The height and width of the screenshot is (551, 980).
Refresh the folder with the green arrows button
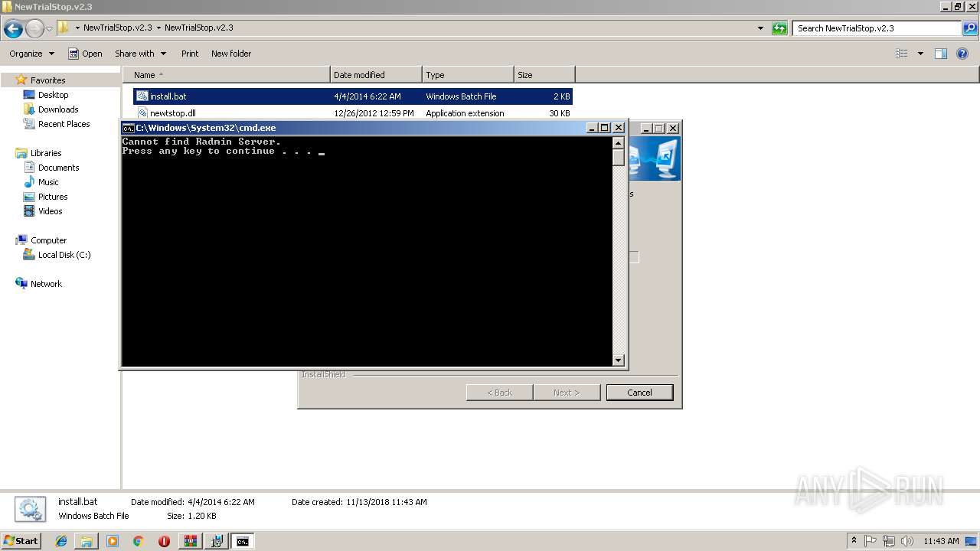point(779,28)
